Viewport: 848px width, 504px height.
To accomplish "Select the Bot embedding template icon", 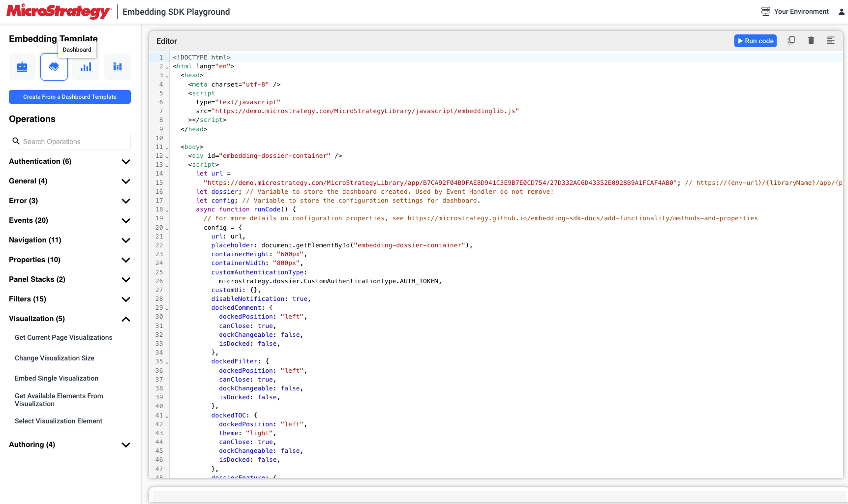I will tap(22, 67).
